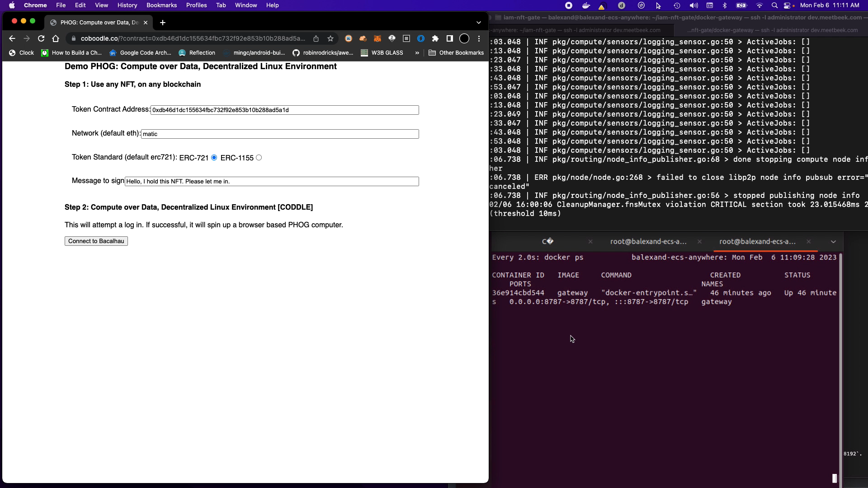This screenshot has width=868, height=488.
Task: Bookmark this page with the star icon
Action: pyautogui.click(x=330, y=39)
